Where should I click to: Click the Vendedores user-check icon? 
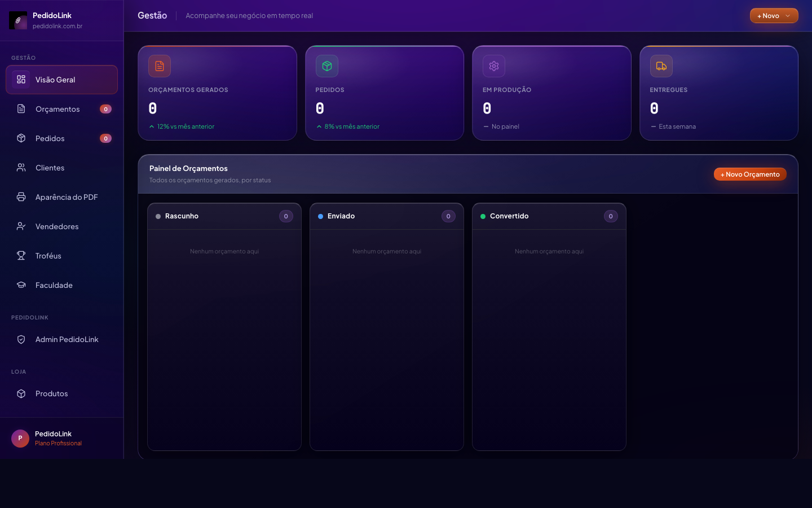[x=21, y=226]
